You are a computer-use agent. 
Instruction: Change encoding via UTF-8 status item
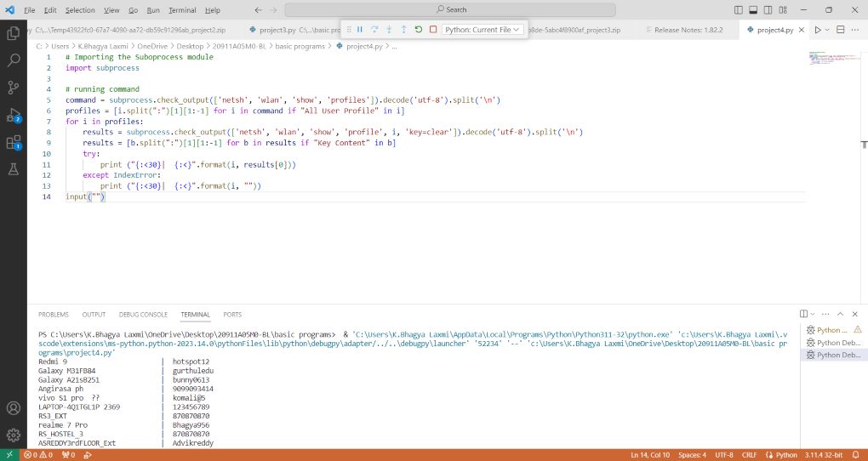point(724,455)
